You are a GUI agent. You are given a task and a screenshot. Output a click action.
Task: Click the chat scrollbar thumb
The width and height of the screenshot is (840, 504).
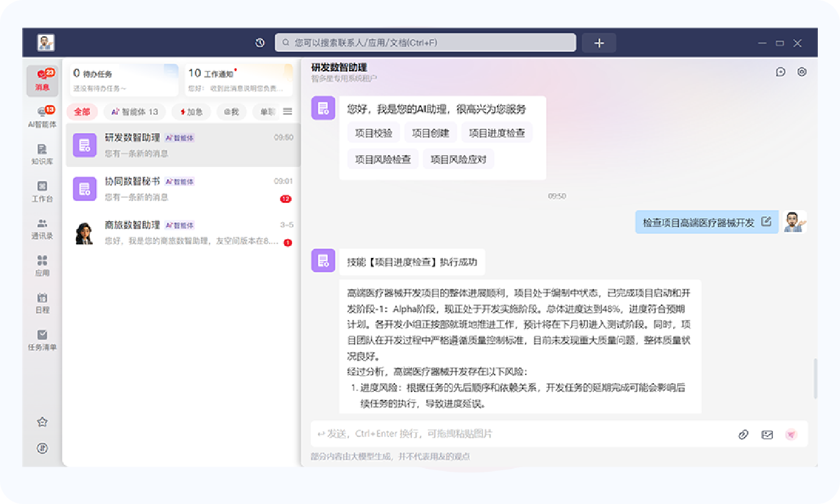point(815,379)
